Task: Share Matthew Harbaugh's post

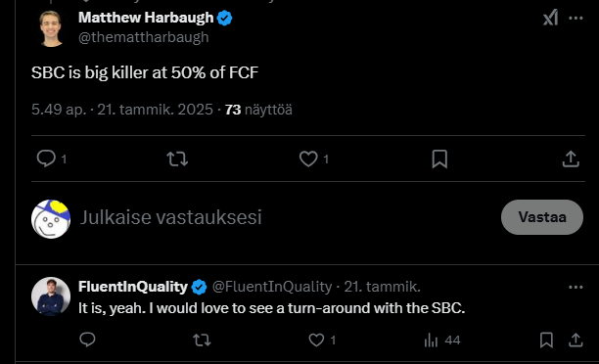Action: click(571, 159)
